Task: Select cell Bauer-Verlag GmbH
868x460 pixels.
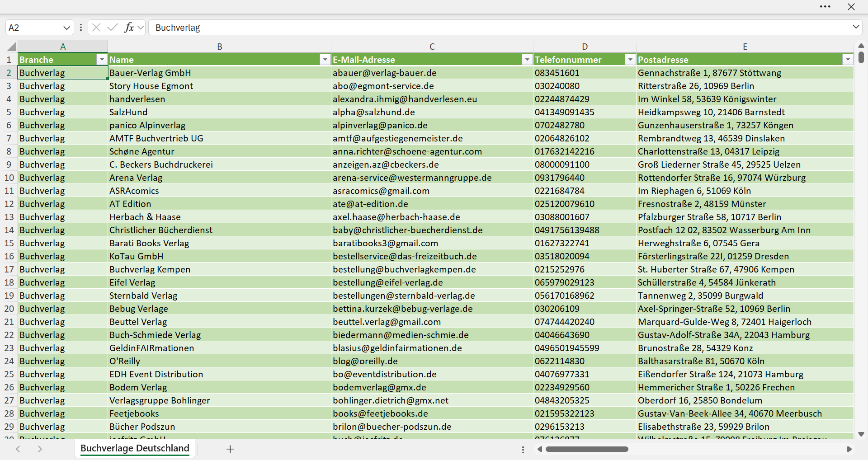Action: click(x=219, y=73)
